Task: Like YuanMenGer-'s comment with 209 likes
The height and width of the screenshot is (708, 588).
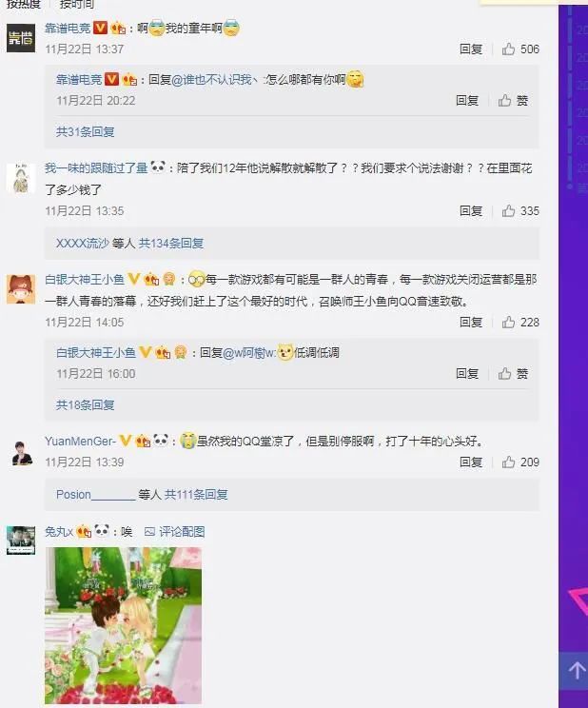Action: tap(520, 462)
